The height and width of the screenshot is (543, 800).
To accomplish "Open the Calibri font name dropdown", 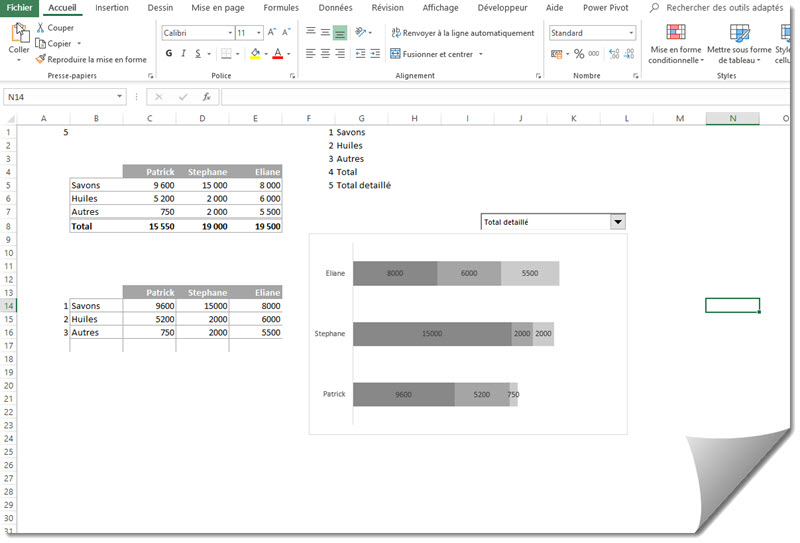I will coord(230,33).
